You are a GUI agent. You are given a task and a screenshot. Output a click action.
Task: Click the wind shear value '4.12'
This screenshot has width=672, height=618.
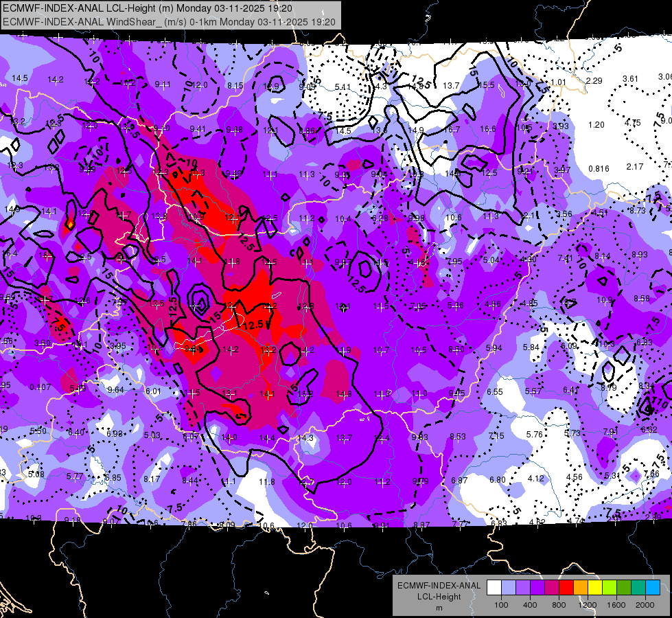[535, 478]
